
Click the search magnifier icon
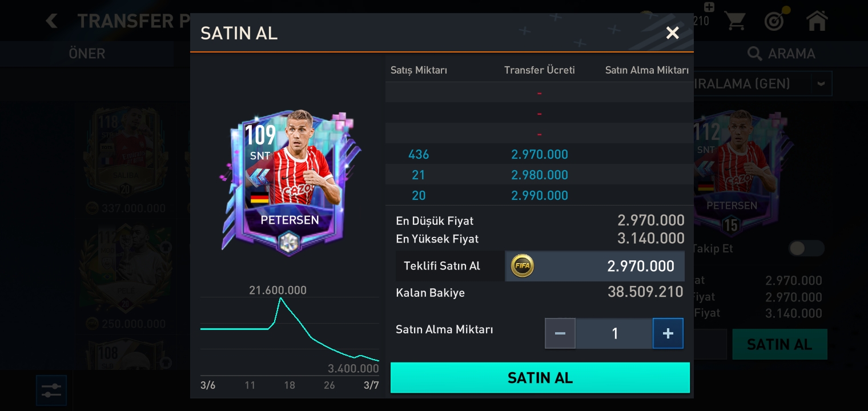coord(754,54)
